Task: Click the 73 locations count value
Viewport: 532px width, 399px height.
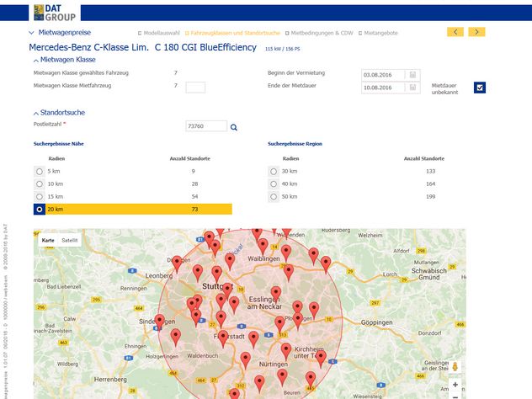Action: click(194, 210)
